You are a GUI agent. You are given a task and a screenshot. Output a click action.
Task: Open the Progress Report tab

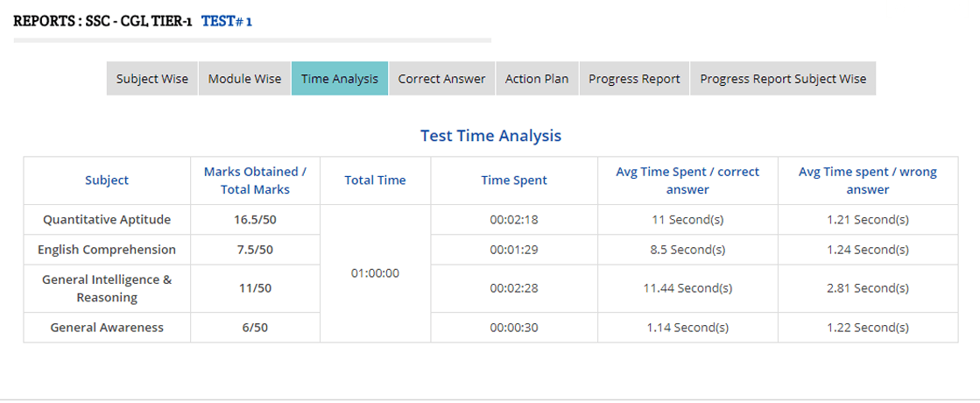point(634,79)
